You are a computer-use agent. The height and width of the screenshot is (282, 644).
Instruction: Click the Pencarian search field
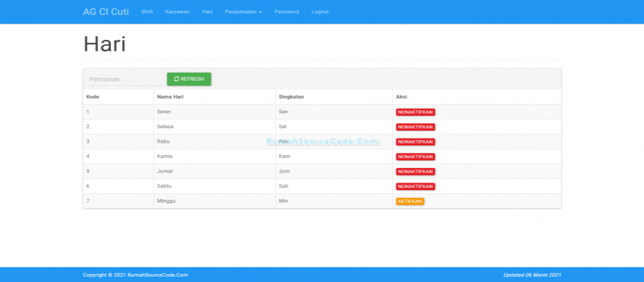pyautogui.click(x=125, y=79)
